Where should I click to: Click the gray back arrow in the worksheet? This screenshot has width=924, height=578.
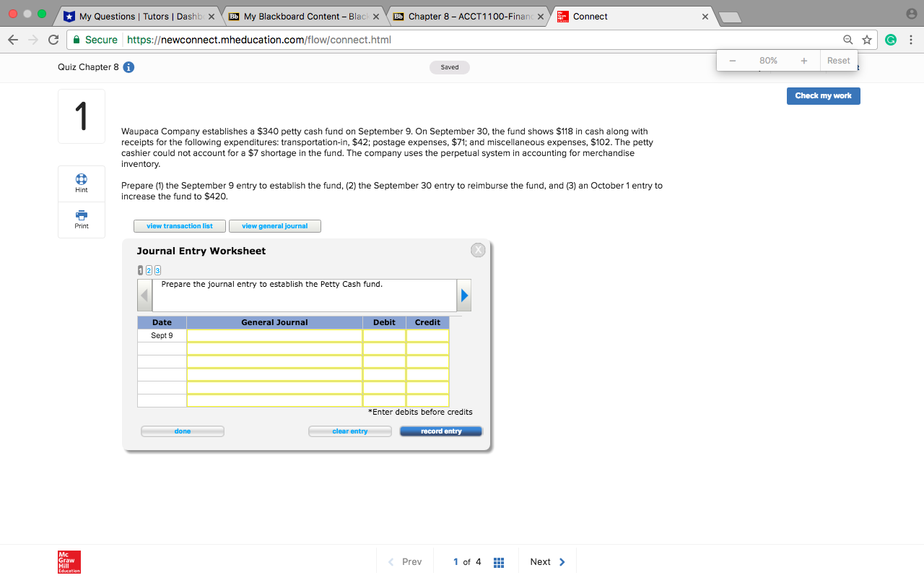click(144, 295)
